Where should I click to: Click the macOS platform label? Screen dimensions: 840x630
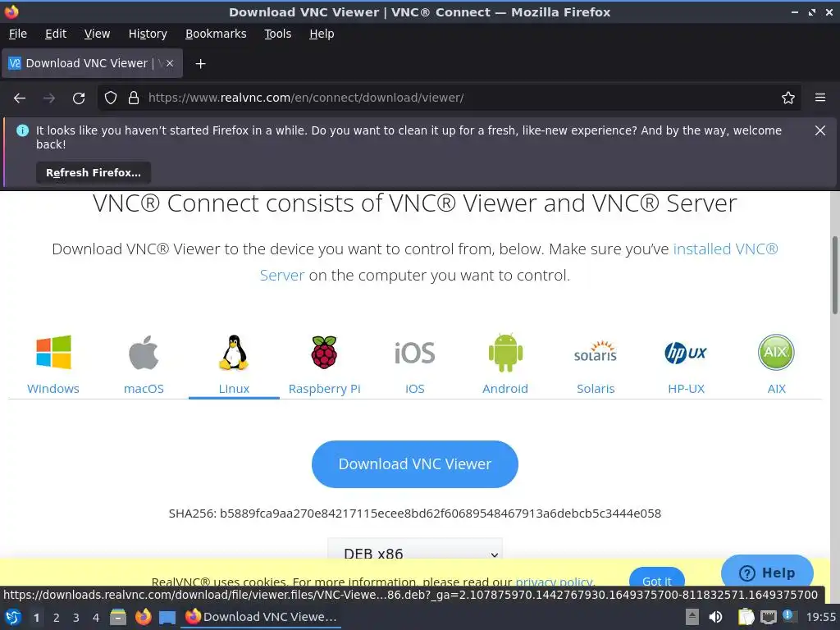(x=144, y=389)
